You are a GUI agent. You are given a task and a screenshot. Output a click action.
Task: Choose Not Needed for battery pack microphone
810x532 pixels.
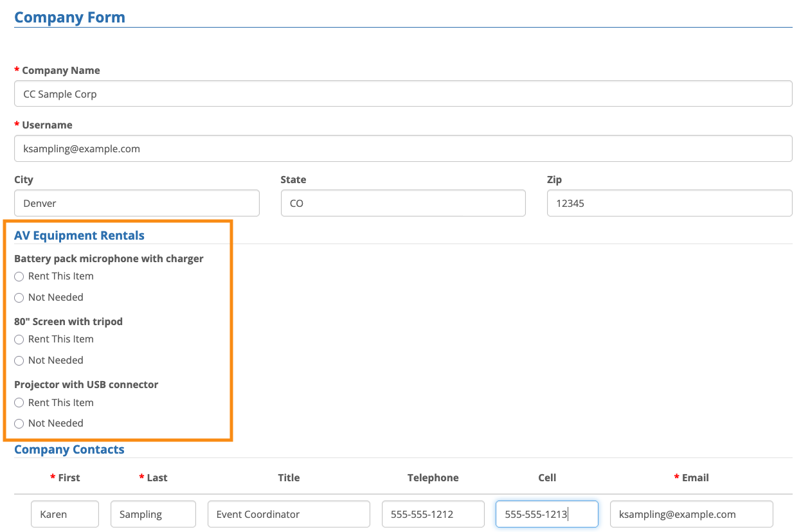pyautogui.click(x=19, y=297)
